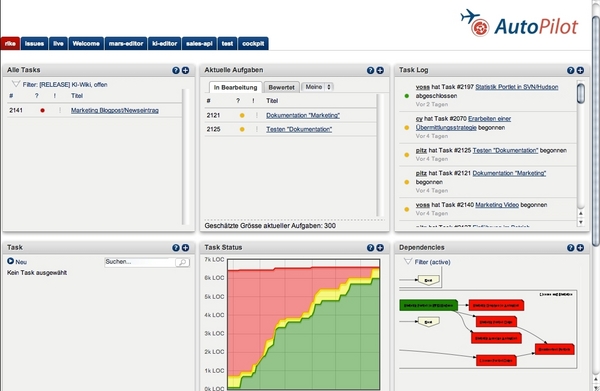Open the Marketing Blogpost/Newseintrag task link
The image size is (600, 391).
coord(115,111)
